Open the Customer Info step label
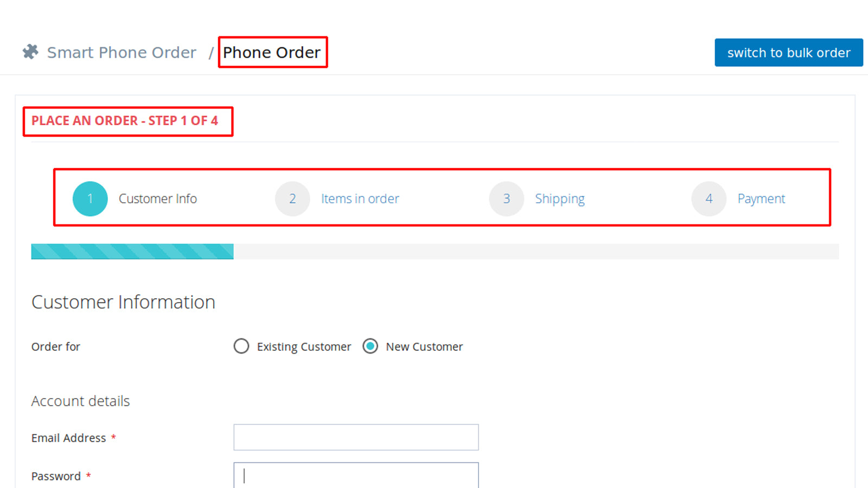This screenshot has width=868, height=488. [x=158, y=198]
